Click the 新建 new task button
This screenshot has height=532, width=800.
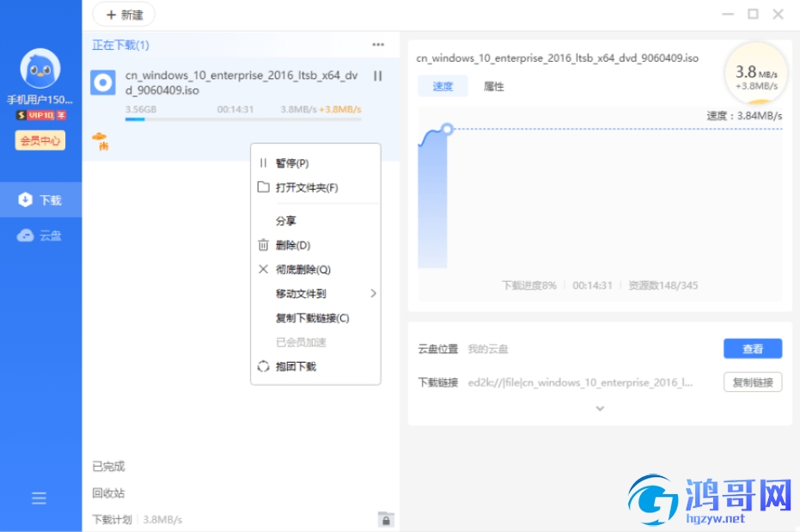(x=124, y=15)
